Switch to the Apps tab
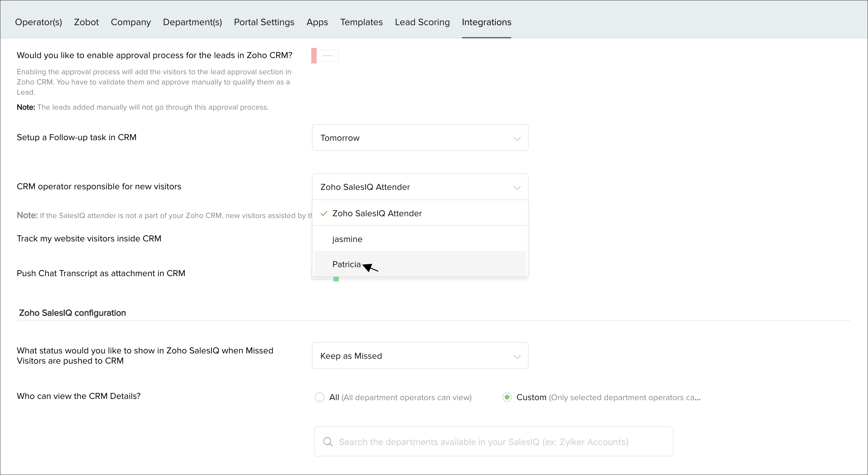Image resolution: width=868 pixels, height=475 pixels. pos(317,22)
